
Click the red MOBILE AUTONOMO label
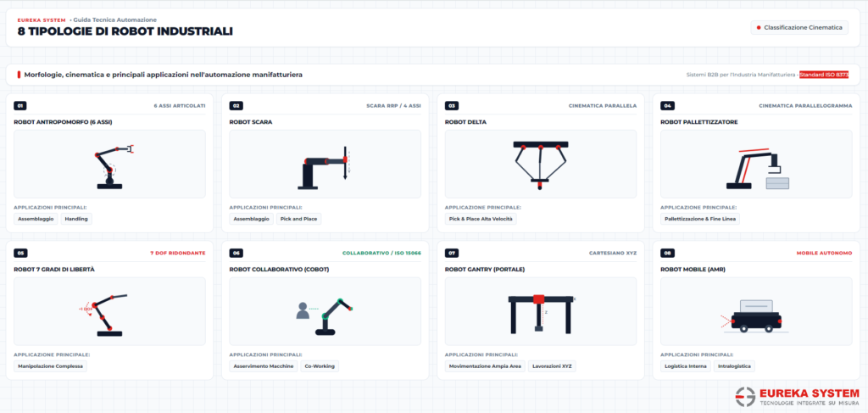coord(824,253)
